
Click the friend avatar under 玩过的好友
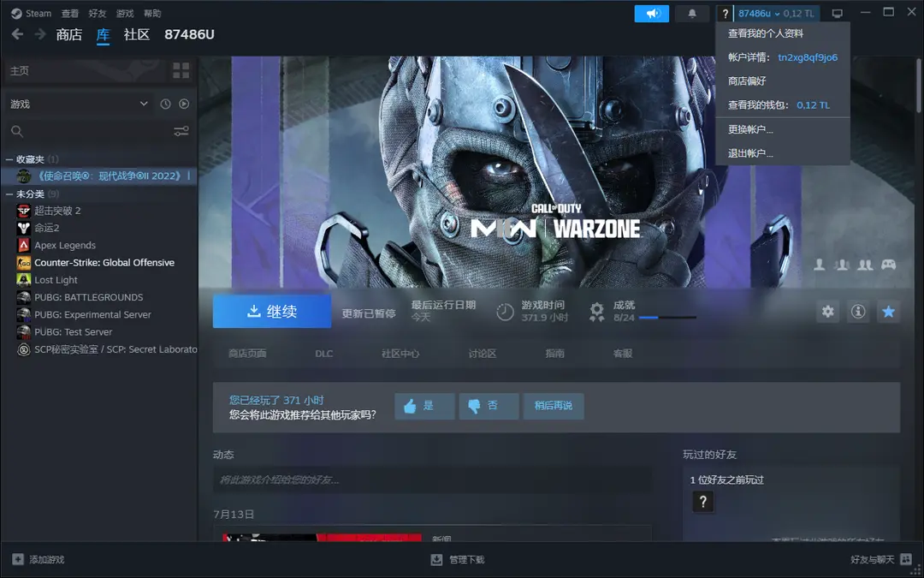tap(703, 502)
